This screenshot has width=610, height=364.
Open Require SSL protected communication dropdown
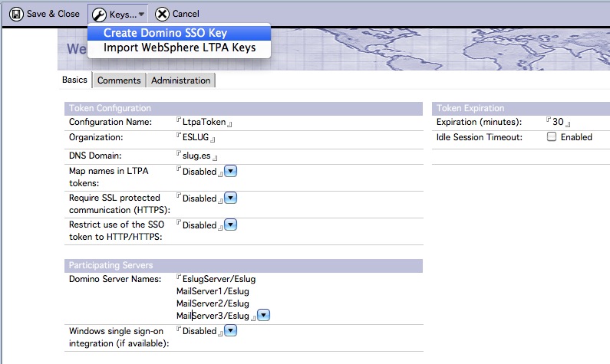tap(231, 198)
